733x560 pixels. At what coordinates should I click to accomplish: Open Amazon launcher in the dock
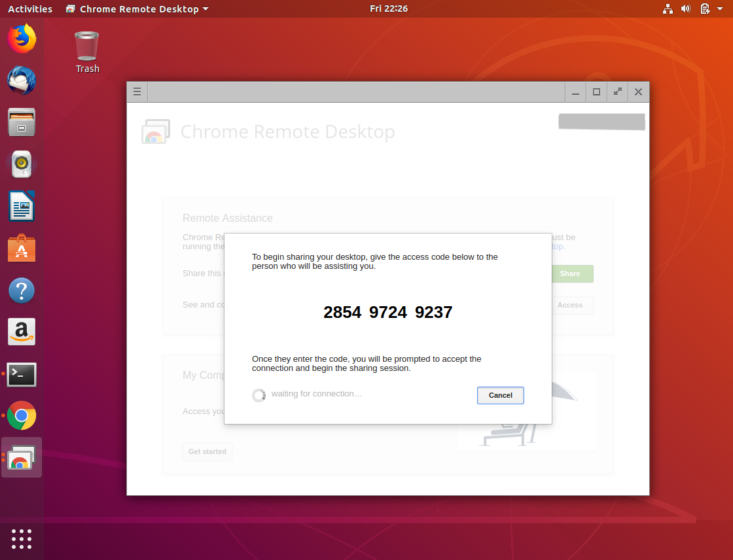tap(22, 332)
